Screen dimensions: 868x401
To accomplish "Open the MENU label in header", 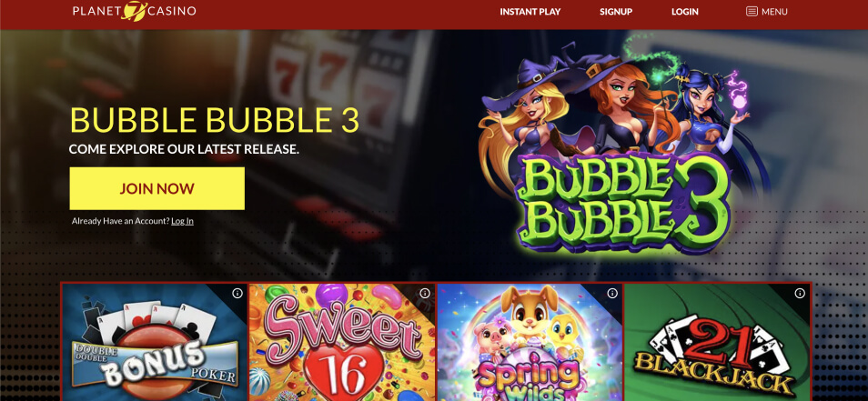I will pos(774,12).
